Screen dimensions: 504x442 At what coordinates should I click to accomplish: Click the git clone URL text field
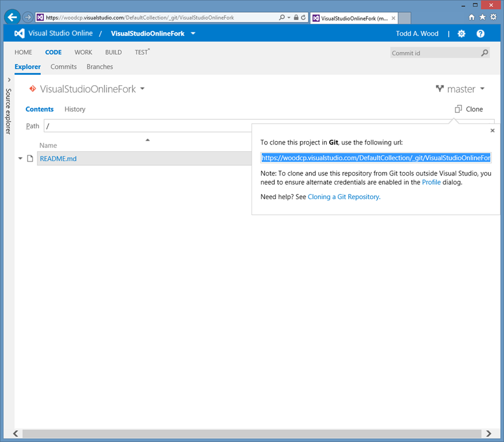coord(376,158)
